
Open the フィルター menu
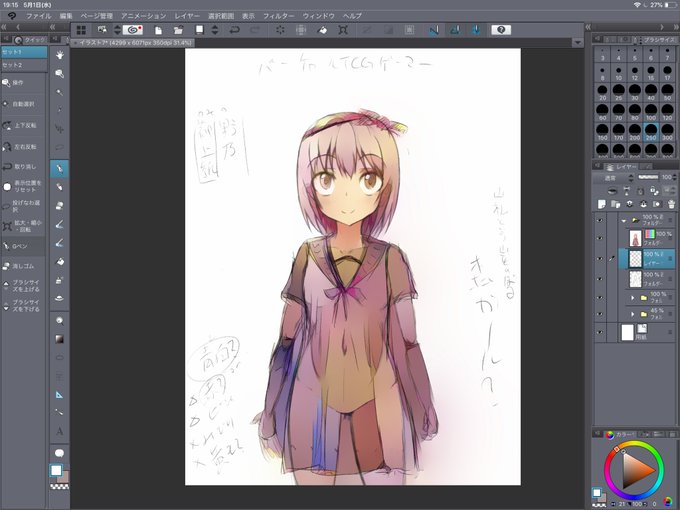click(278, 16)
